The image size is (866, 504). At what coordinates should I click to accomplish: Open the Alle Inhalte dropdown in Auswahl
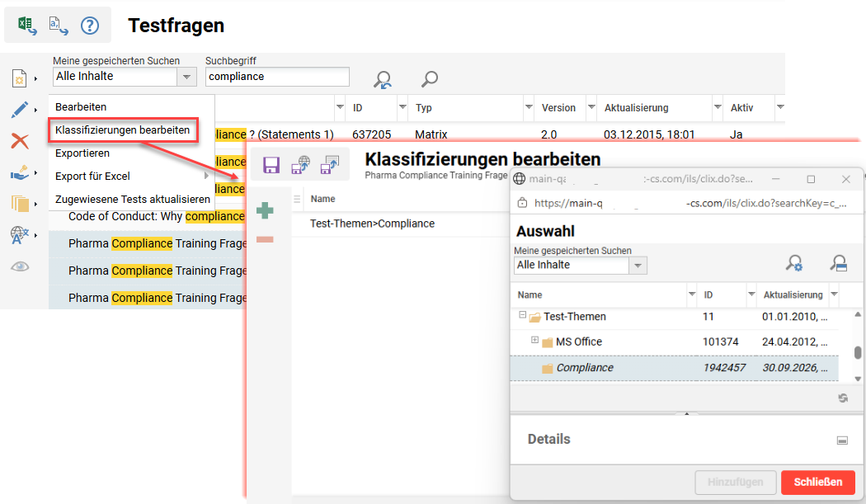[638, 266]
